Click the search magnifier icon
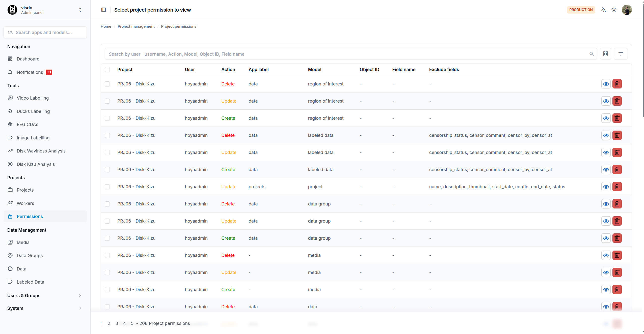644x334 pixels. [x=592, y=54]
